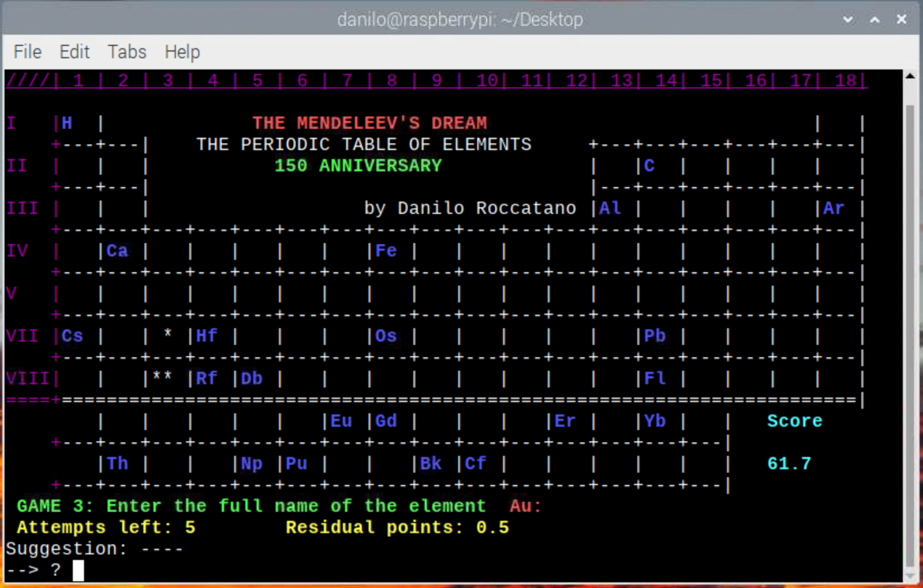Click the Score value 61.7
Image resolution: width=923 pixels, height=588 pixels.
coord(789,463)
